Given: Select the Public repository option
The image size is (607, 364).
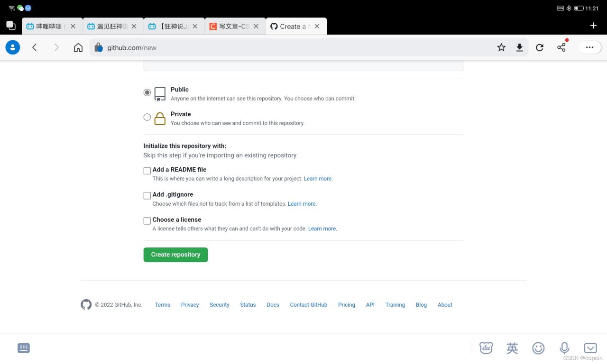Looking at the screenshot, I should [147, 92].
